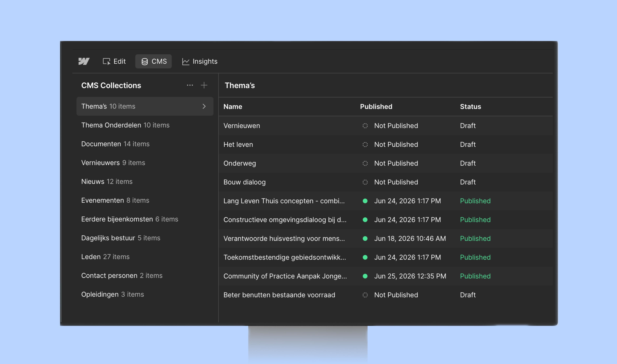Click the unpublished status icon for Het leven
The image size is (617, 364).
[x=365, y=144]
